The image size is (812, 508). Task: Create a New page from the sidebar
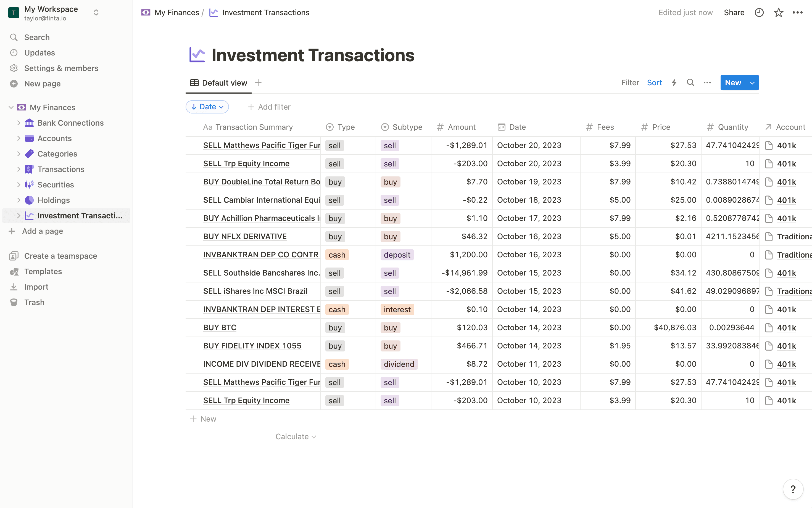click(42, 83)
